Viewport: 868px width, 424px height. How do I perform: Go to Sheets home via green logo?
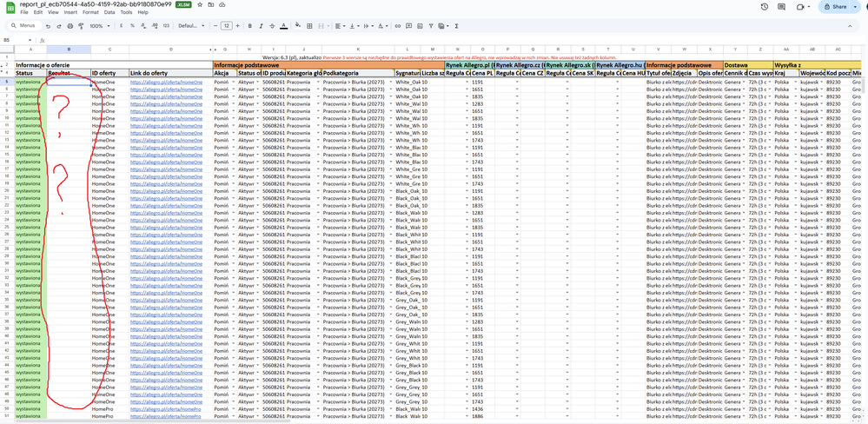coord(10,7)
